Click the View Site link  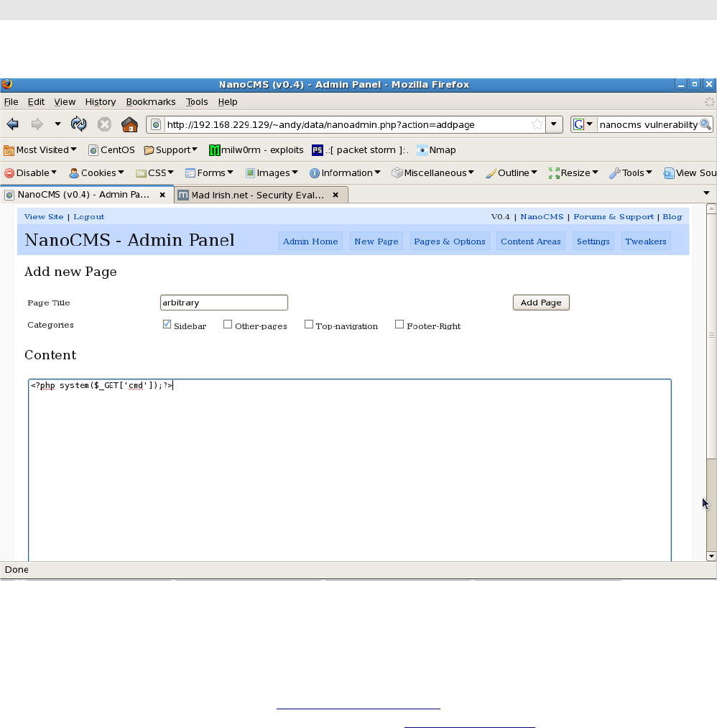point(44,217)
